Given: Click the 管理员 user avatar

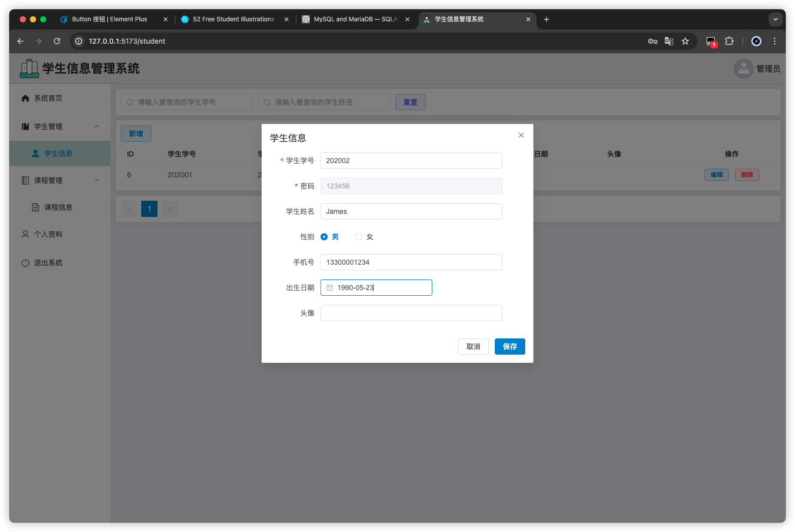Looking at the screenshot, I should click(x=743, y=69).
